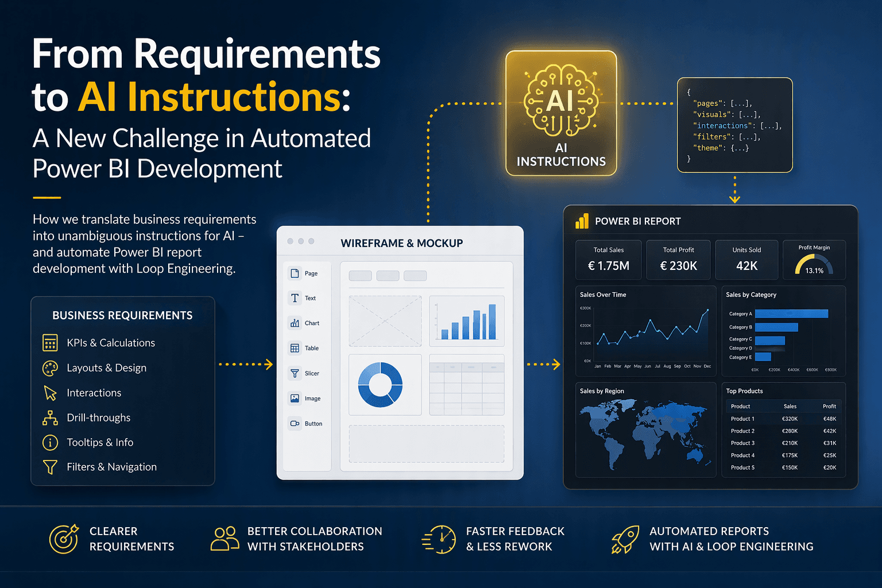The width and height of the screenshot is (882, 588).
Task: Select the world map in Sales by Region
Action: coord(646,435)
